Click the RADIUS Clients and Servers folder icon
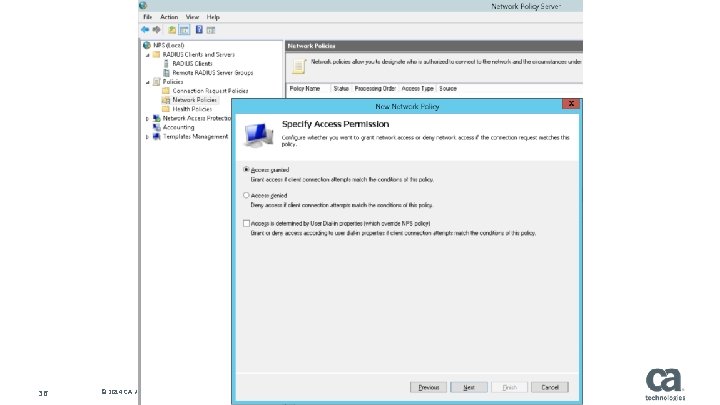720x405 pixels. pyautogui.click(x=157, y=54)
